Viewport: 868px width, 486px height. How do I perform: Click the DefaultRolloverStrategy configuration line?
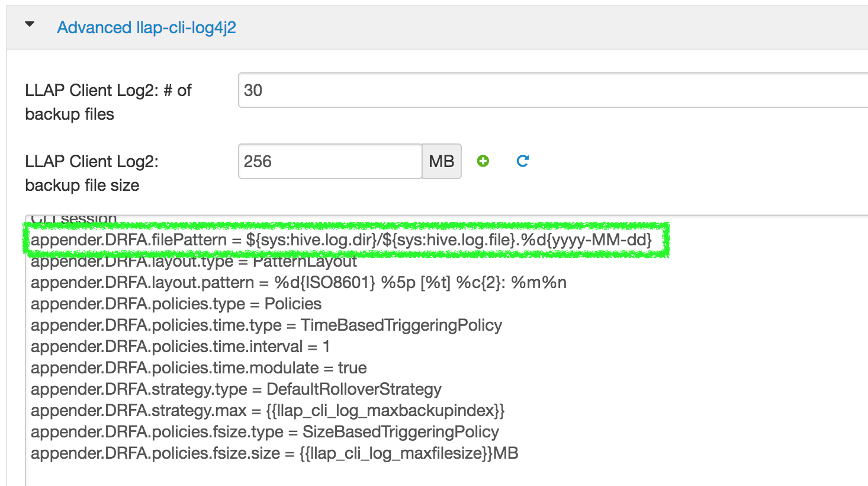235,389
